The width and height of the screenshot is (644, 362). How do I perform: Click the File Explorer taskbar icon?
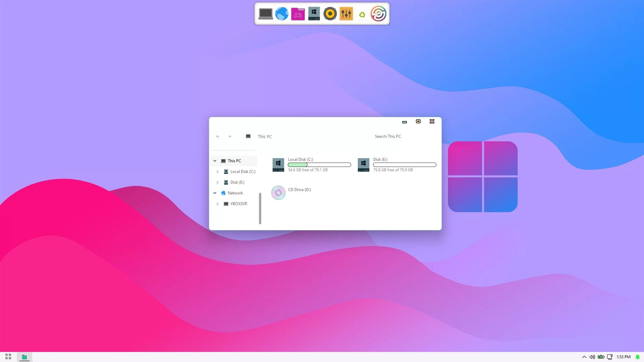[x=24, y=357]
